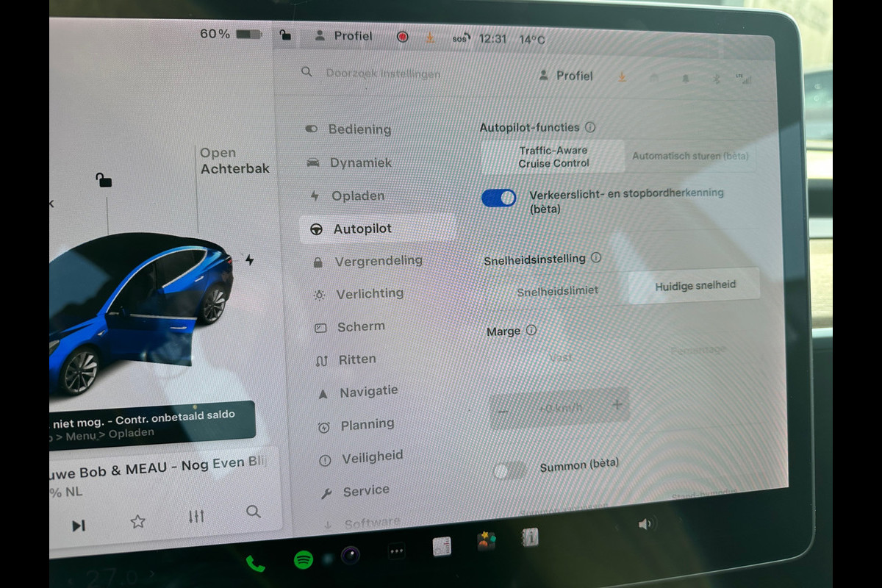Enable the Summon (bèta) toggle
The width and height of the screenshot is (882, 588).
click(509, 470)
